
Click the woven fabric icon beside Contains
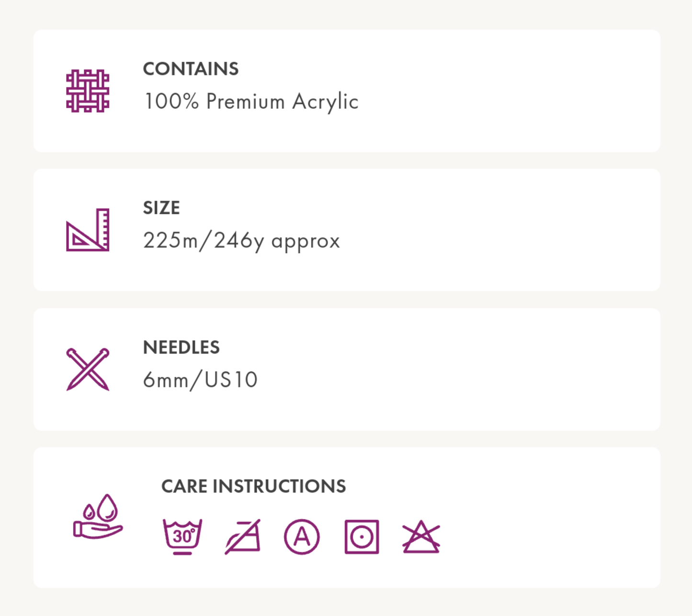(88, 91)
